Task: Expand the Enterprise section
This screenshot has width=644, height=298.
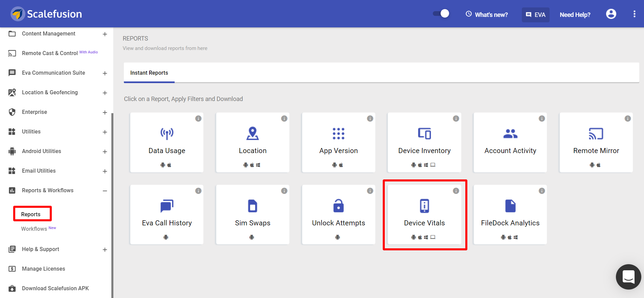Action: click(x=105, y=113)
